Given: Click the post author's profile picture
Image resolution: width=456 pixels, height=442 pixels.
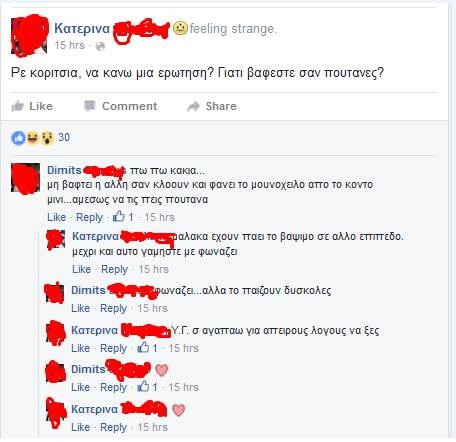Looking at the screenshot, I should click(x=30, y=35).
